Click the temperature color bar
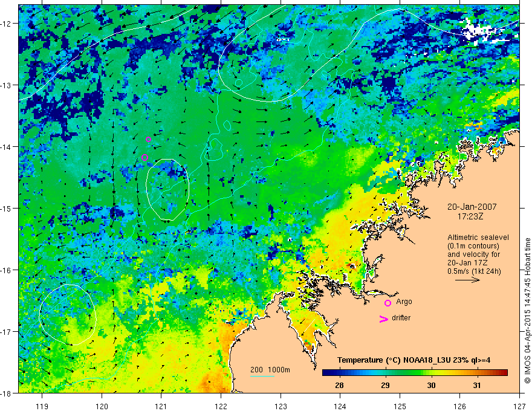This screenshot has height=411, width=532. (x=415, y=373)
